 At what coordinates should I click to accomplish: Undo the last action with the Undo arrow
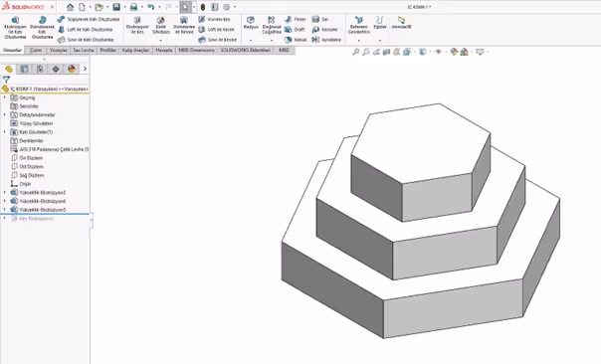150,7
